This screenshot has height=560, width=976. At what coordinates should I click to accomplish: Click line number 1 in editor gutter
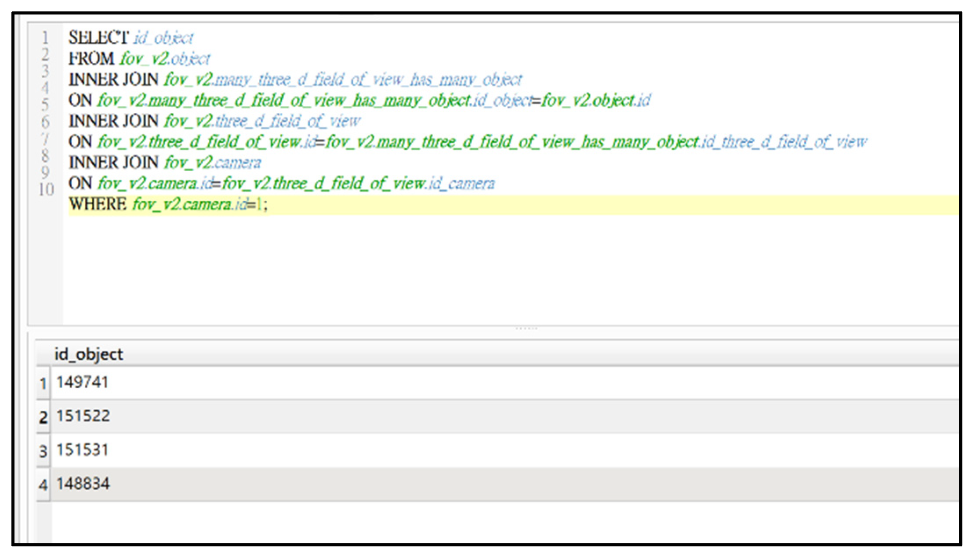click(x=45, y=38)
